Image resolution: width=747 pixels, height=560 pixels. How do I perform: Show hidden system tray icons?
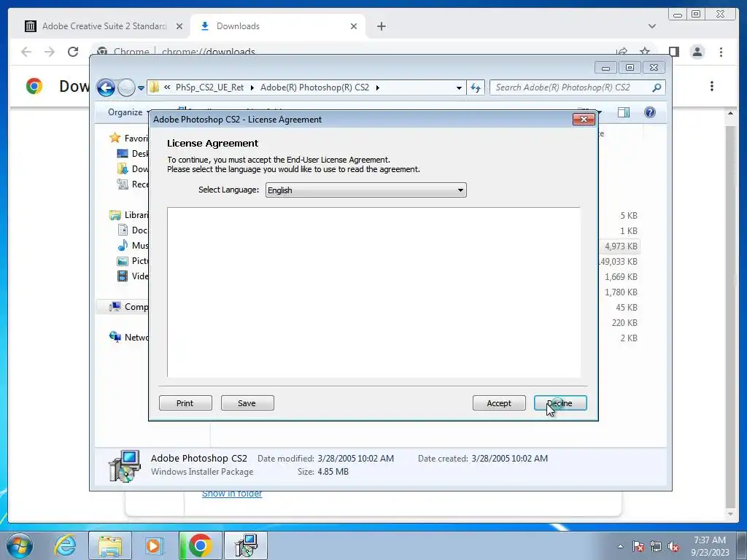620,547
